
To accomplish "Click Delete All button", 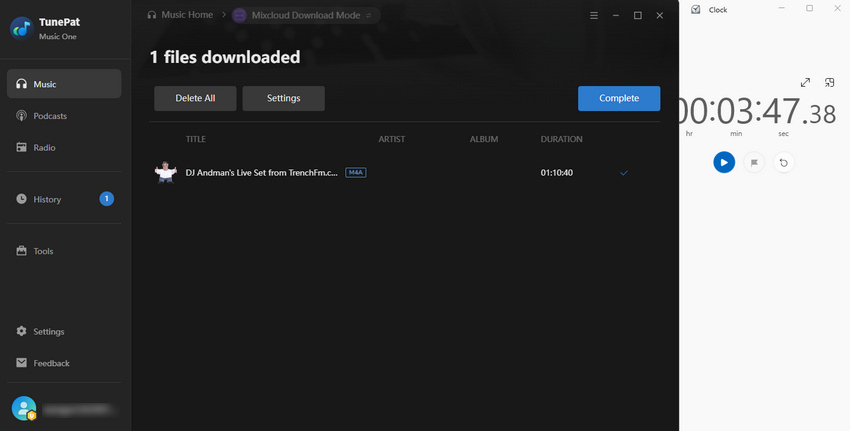I will 195,98.
